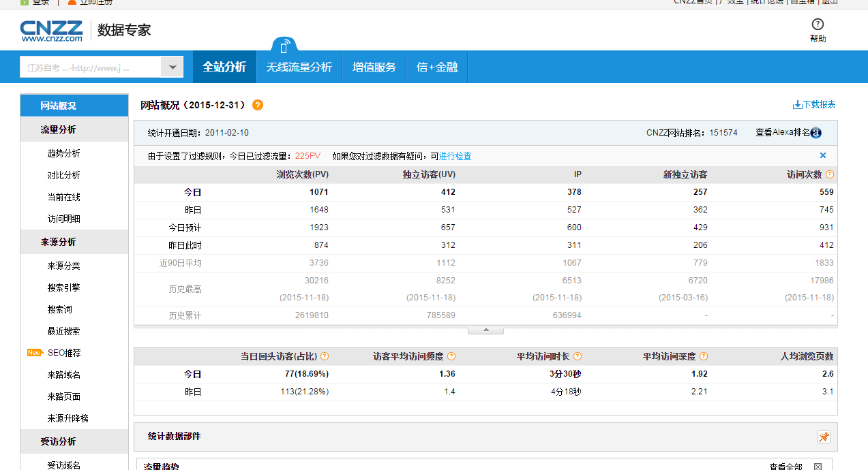Select 搜索引擎 in the sidebar
868x470 pixels.
[x=63, y=287]
